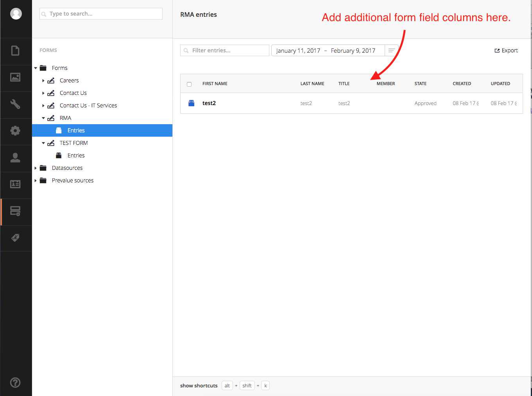The image size is (532, 396).
Task: Focus the Type to search field
Action: (x=101, y=14)
